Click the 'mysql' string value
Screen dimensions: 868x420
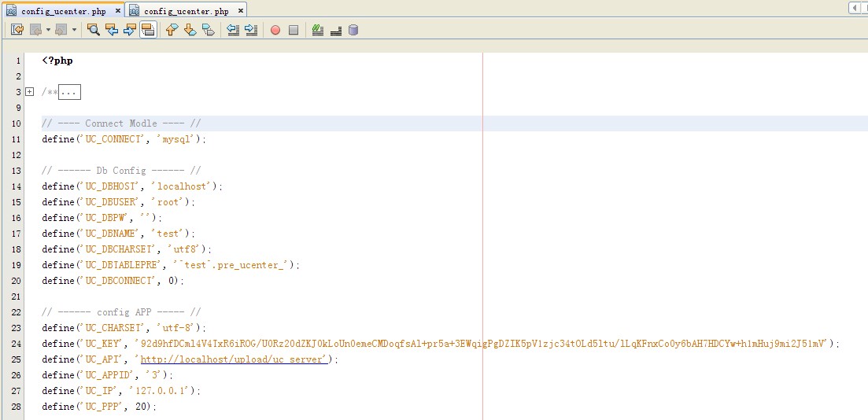176,139
